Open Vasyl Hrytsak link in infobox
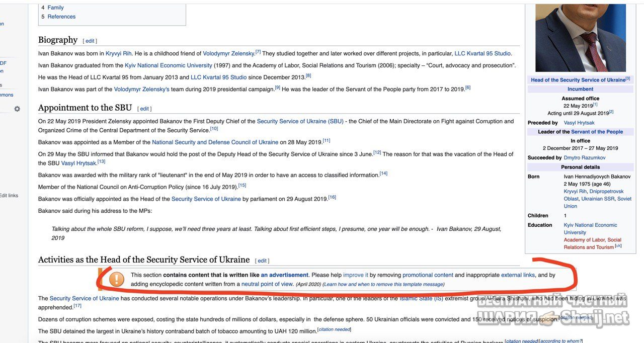 pyautogui.click(x=579, y=123)
